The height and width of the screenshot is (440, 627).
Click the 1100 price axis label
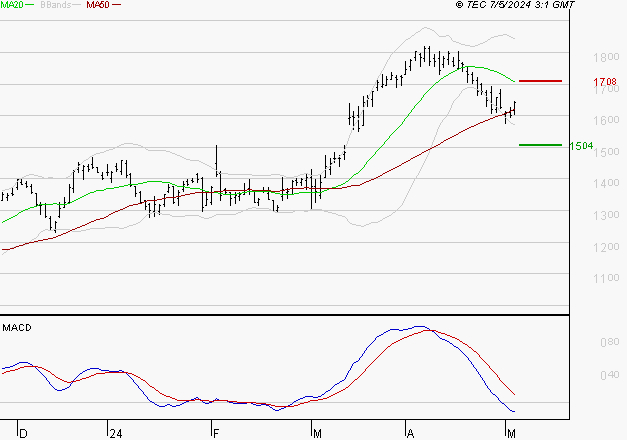606,278
